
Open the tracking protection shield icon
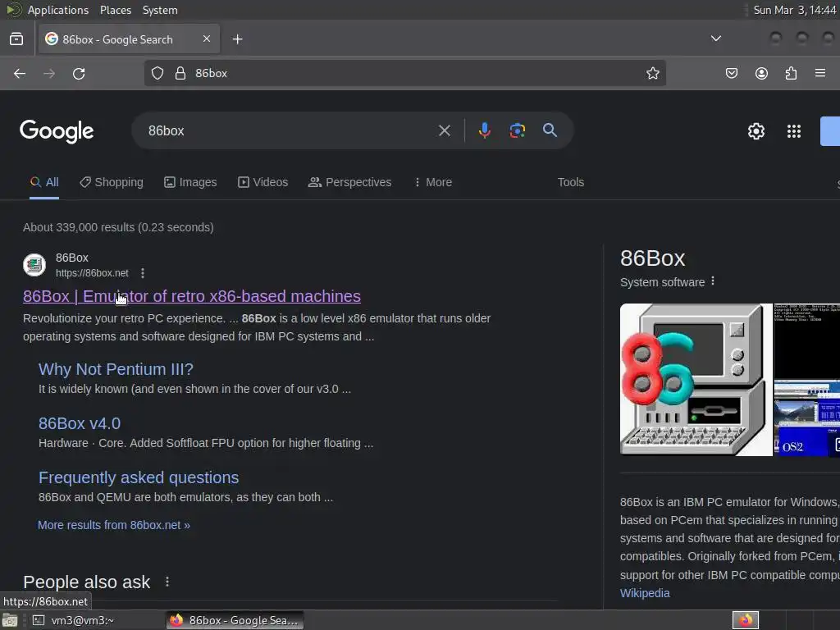tap(157, 73)
